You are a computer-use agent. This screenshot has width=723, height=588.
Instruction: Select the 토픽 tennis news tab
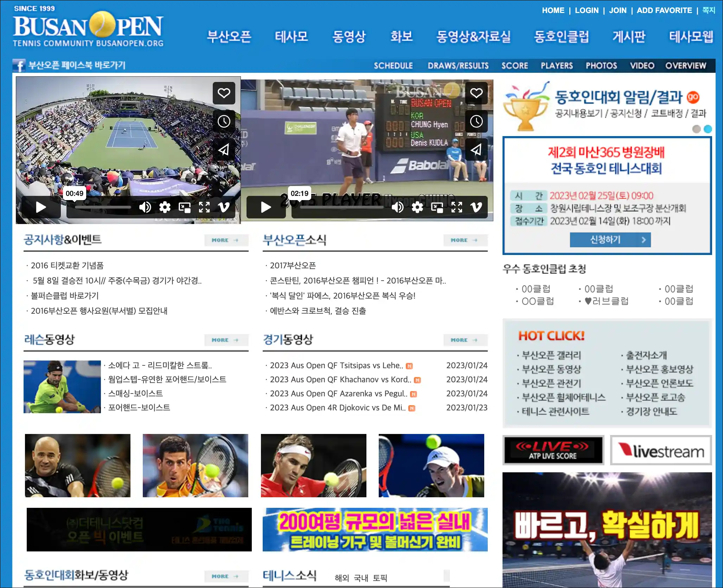[x=380, y=578]
